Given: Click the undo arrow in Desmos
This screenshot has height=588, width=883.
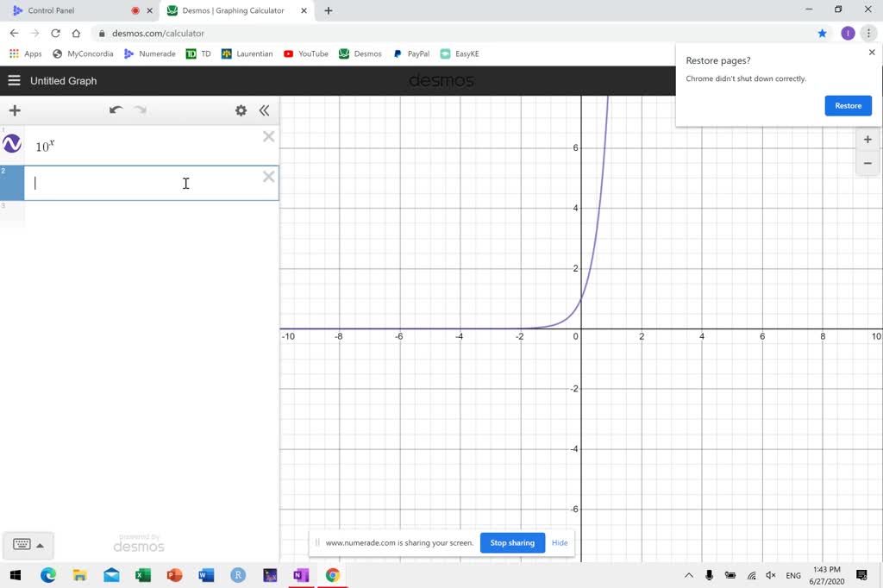Looking at the screenshot, I should coord(116,110).
